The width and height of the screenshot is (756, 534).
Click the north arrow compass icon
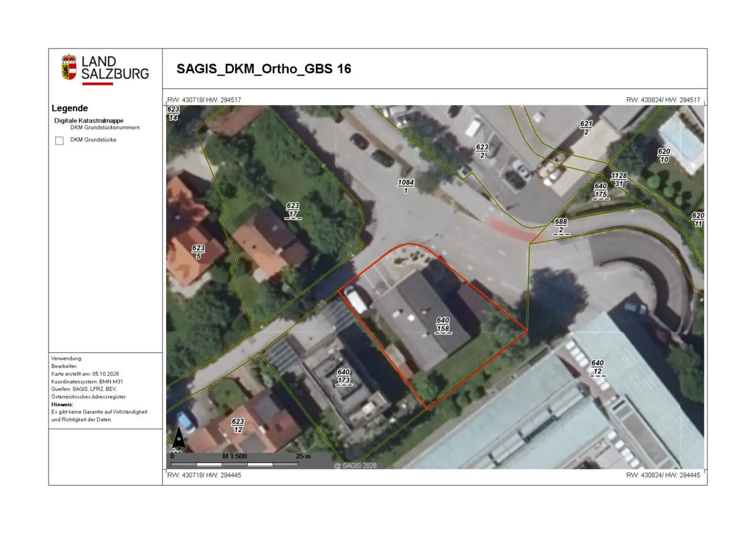tap(178, 437)
